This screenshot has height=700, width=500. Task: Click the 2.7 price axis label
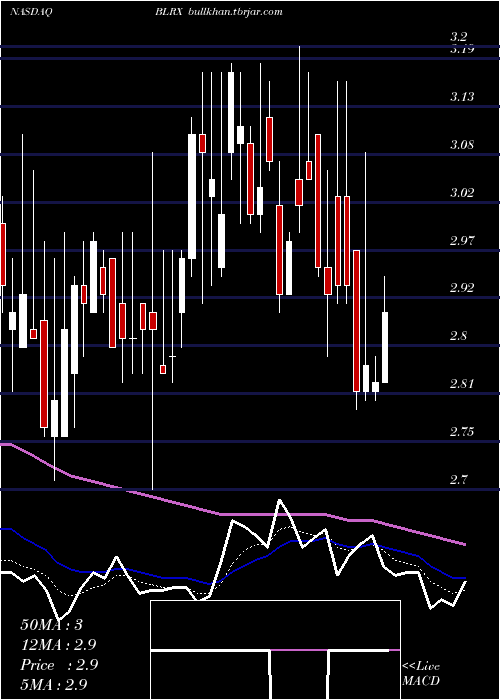tap(459, 479)
